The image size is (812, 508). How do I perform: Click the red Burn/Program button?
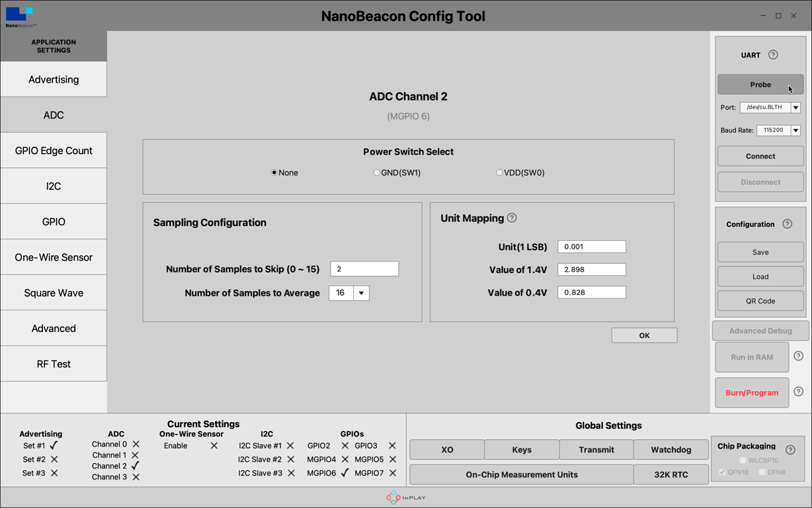[752, 392]
